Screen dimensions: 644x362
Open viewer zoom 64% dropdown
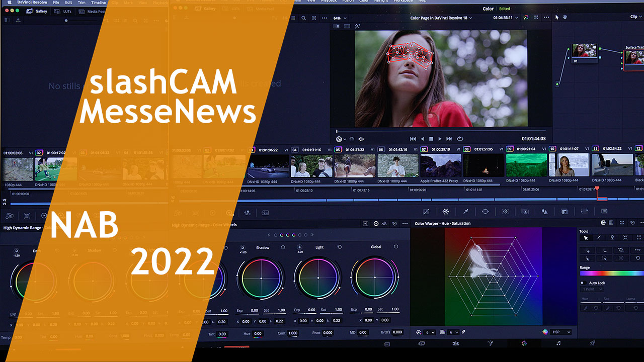pos(340,18)
